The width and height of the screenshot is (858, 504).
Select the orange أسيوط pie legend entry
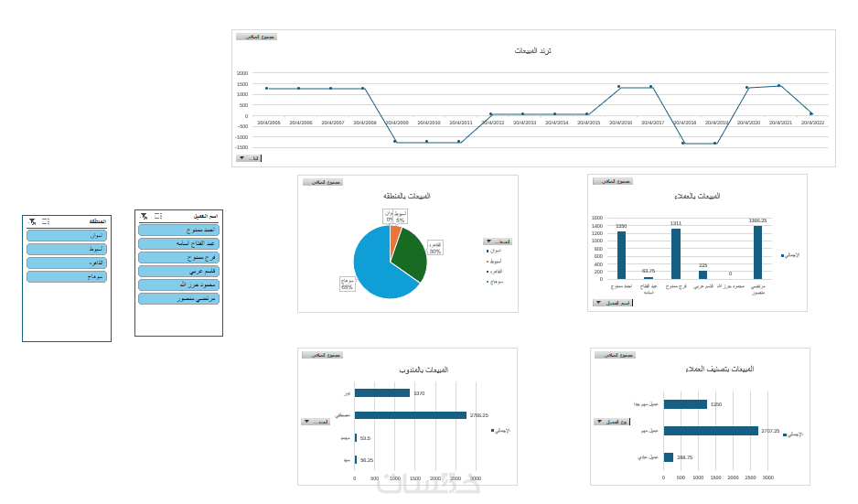point(494,261)
